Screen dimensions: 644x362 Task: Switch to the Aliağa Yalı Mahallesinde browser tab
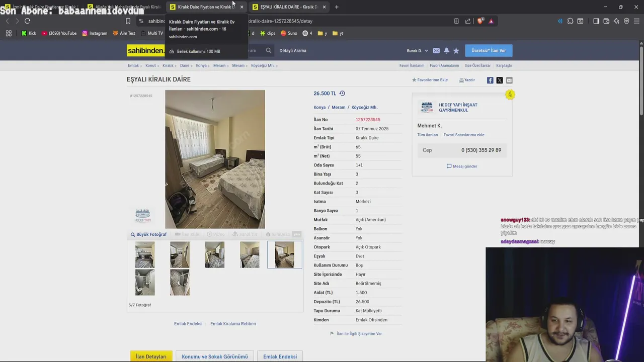(124, 7)
